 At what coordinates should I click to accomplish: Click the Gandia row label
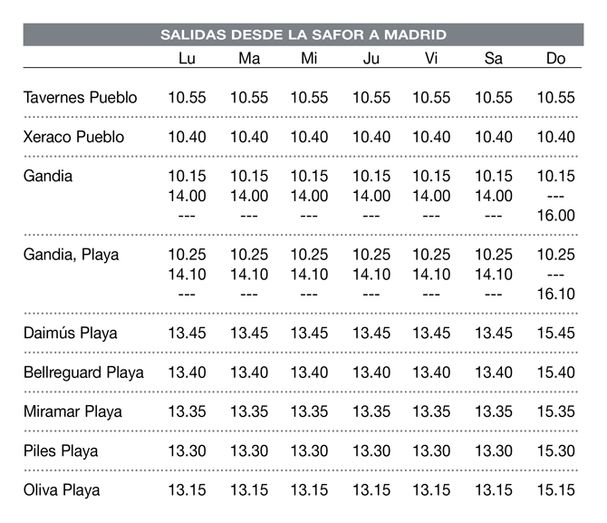point(48,176)
